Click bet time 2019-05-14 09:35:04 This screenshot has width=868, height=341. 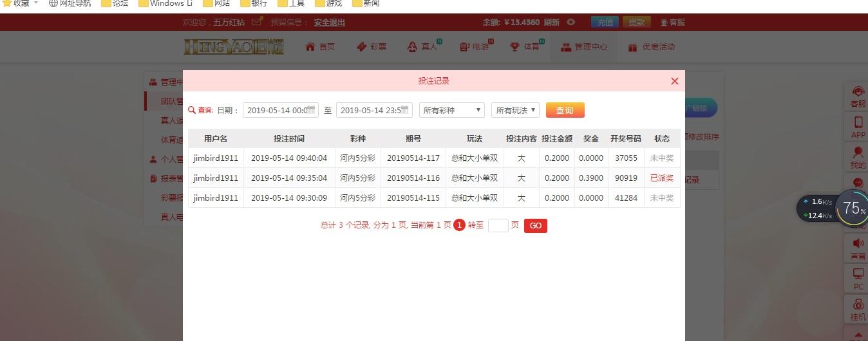[x=289, y=178]
